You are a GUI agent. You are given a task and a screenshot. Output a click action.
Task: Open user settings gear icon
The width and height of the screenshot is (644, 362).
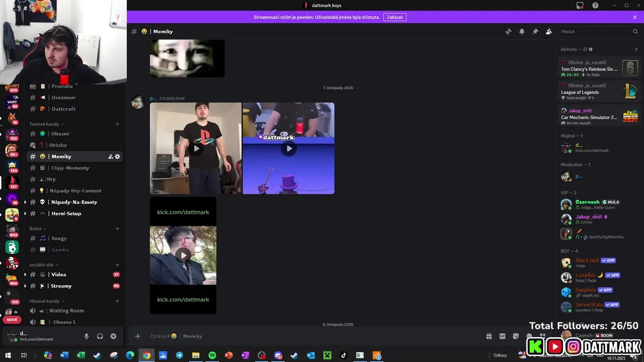click(113, 336)
